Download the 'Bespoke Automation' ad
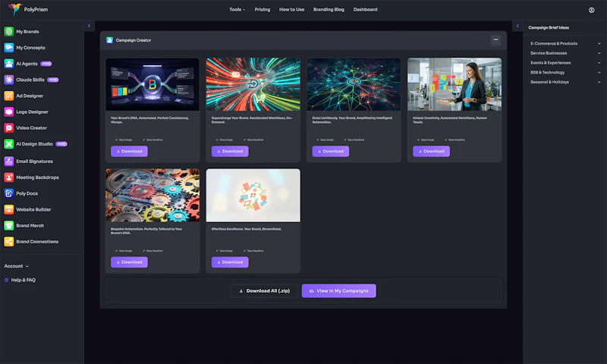Screen dimensions: 607x364 (129, 262)
